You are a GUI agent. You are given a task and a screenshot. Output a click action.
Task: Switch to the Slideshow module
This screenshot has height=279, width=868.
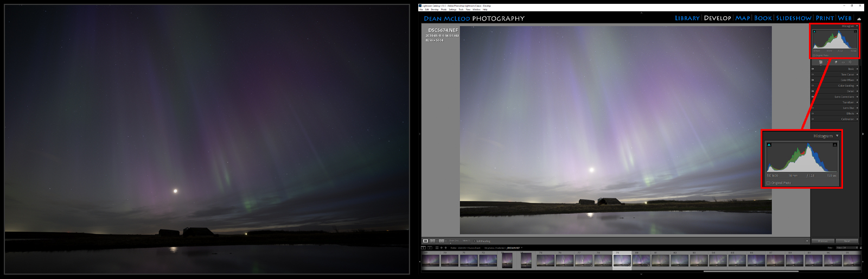pyautogui.click(x=794, y=18)
